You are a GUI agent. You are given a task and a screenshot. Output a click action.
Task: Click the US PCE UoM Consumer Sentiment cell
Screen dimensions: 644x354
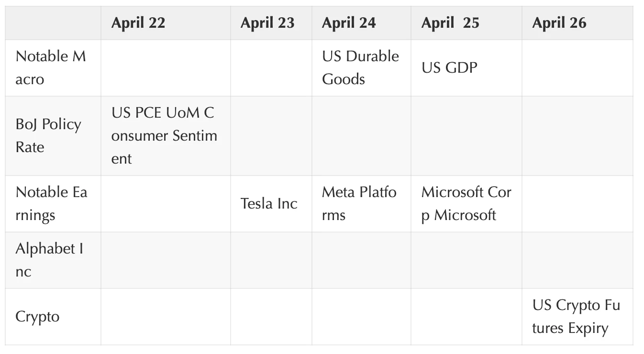(164, 135)
